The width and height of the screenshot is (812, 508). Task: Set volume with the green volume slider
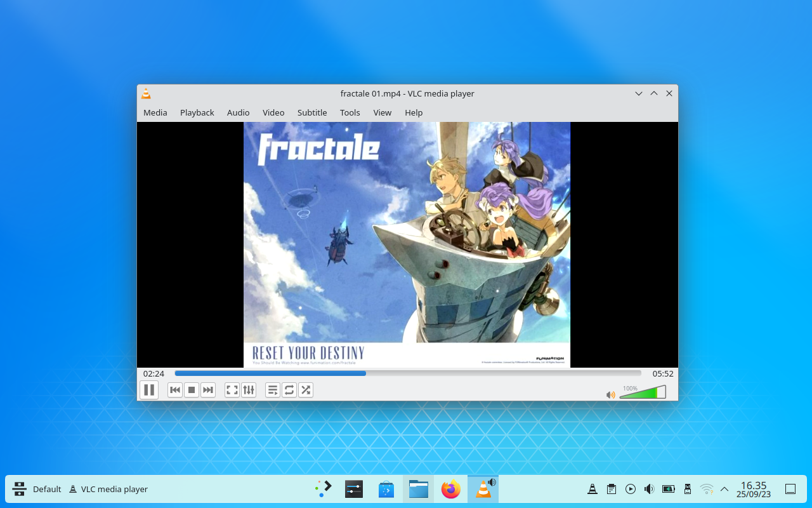coord(643,392)
